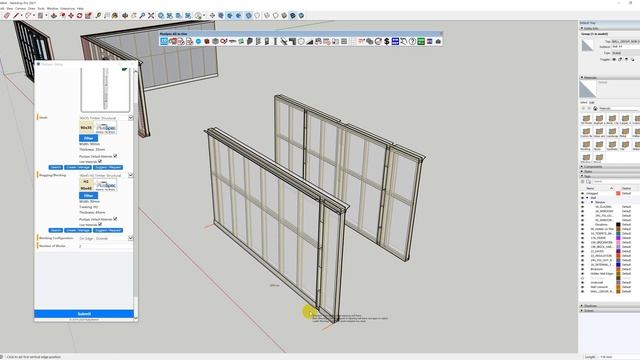Open the Blocking Configuration dropdown
The image size is (640, 360).
tap(131, 238)
